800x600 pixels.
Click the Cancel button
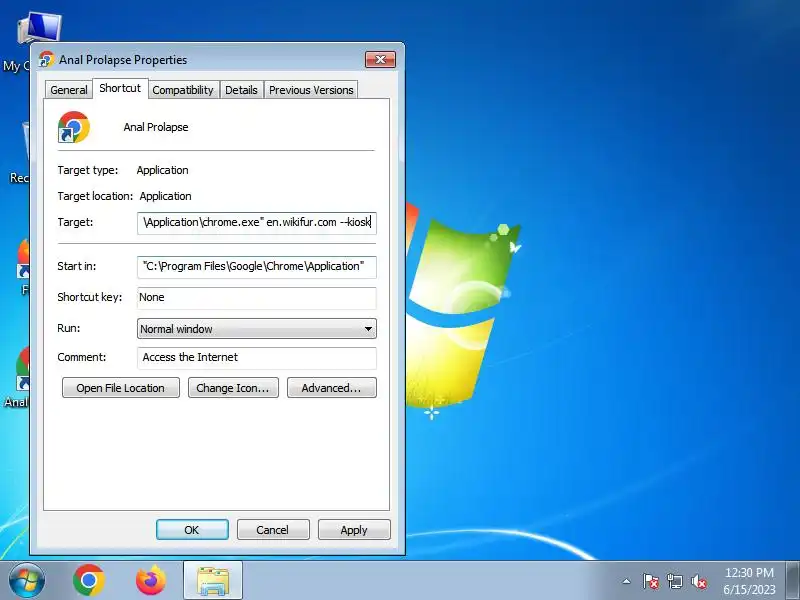tap(273, 530)
